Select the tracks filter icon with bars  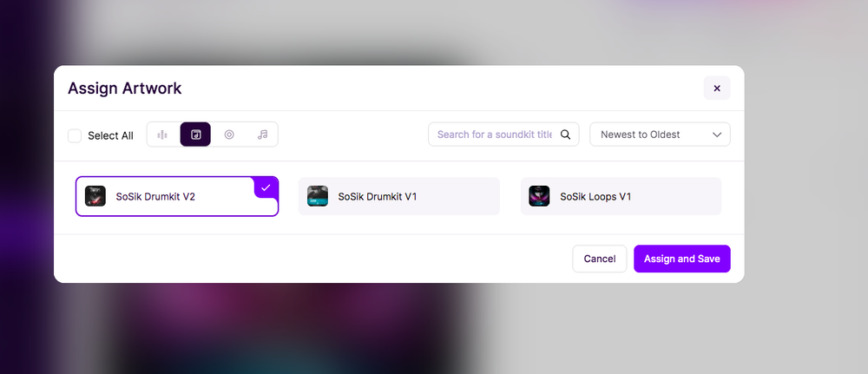[x=162, y=135]
